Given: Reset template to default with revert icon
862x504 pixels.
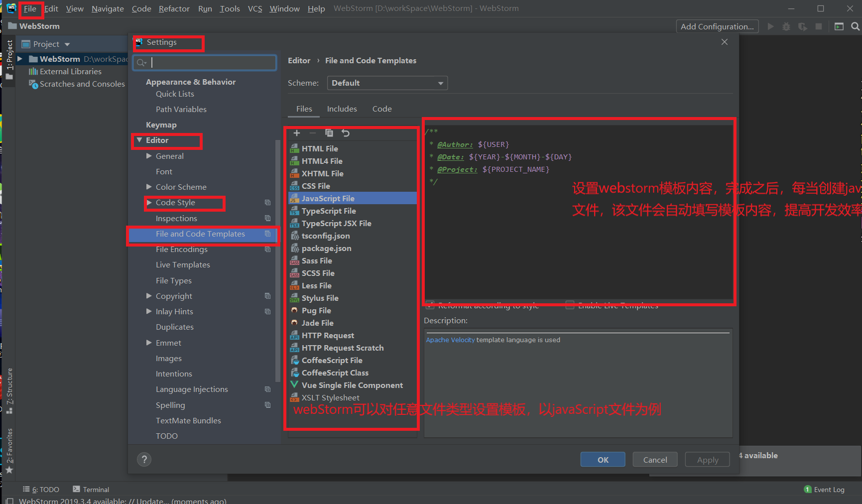Looking at the screenshot, I should (x=346, y=133).
